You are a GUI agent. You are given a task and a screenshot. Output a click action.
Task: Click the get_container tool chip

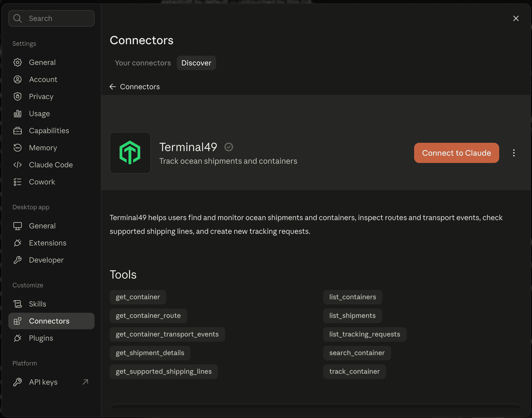click(138, 297)
